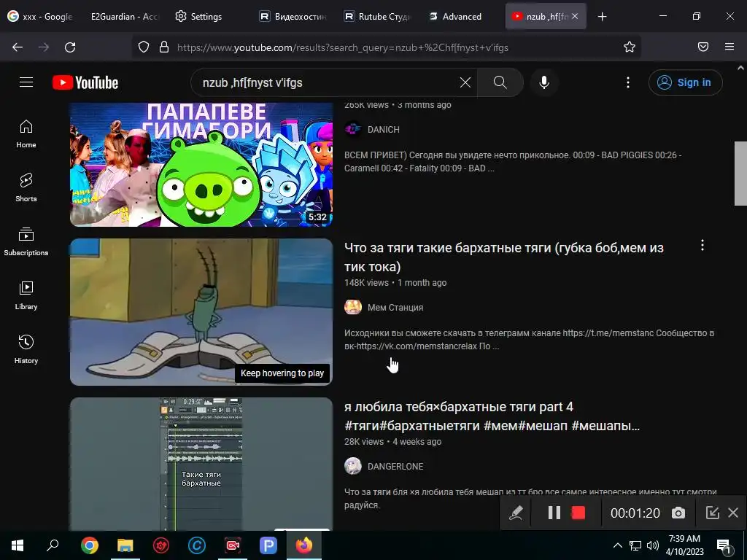This screenshot has height=560, width=747.
Task: Switch to the Advanced tab
Action: pyautogui.click(x=461, y=16)
